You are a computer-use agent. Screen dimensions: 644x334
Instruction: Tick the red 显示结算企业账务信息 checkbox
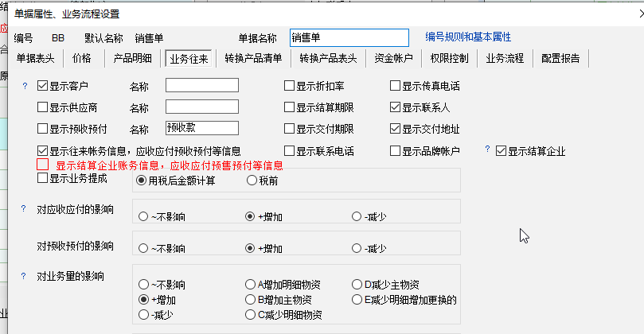point(43,165)
